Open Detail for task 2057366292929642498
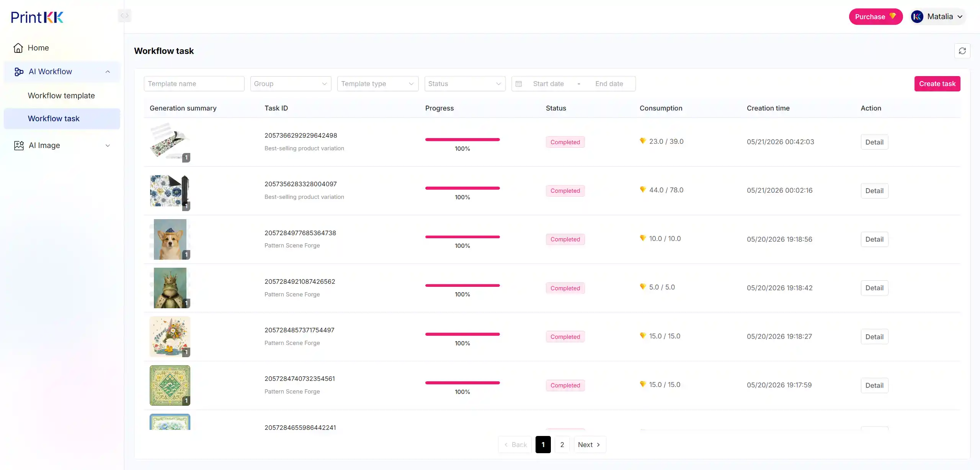Viewport: 980px width, 470px height. (x=874, y=142)
